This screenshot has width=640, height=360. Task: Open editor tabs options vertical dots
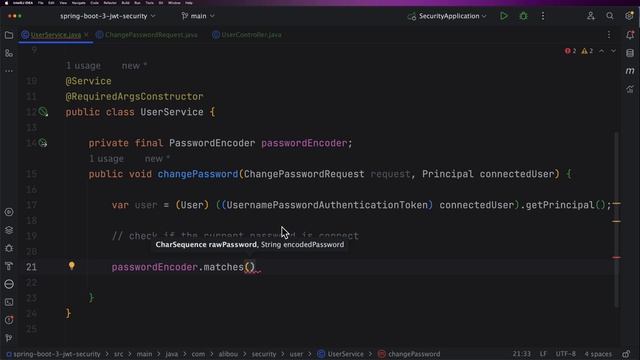(x=609, y=35)
